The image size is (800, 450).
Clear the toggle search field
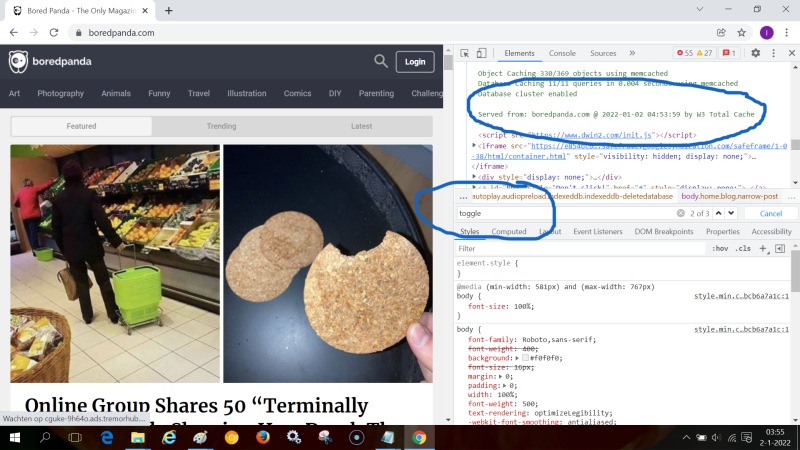(x=681, y=213)
